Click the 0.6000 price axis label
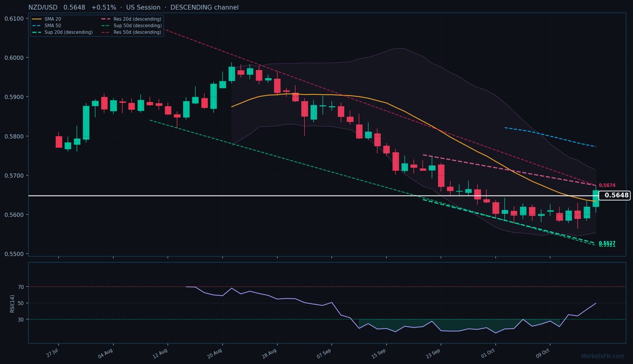The height and width of the screenshot is (364, 633). [14, 58]
